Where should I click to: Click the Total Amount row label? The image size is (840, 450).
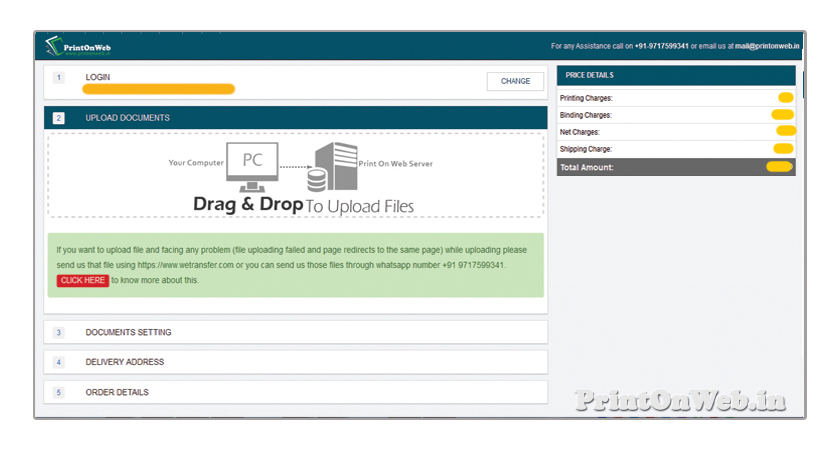click(587, 168)
